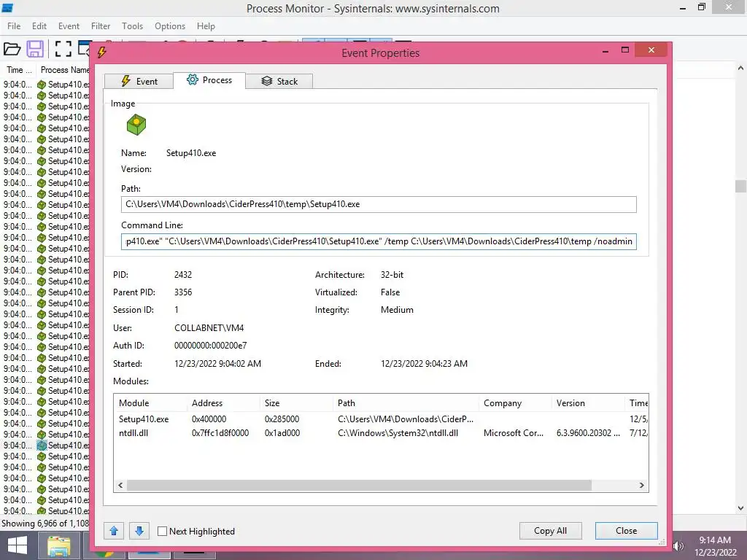Go to the next event with the down arrow
747x560 pixels.
pyautogui.click(x=139, y=531)
